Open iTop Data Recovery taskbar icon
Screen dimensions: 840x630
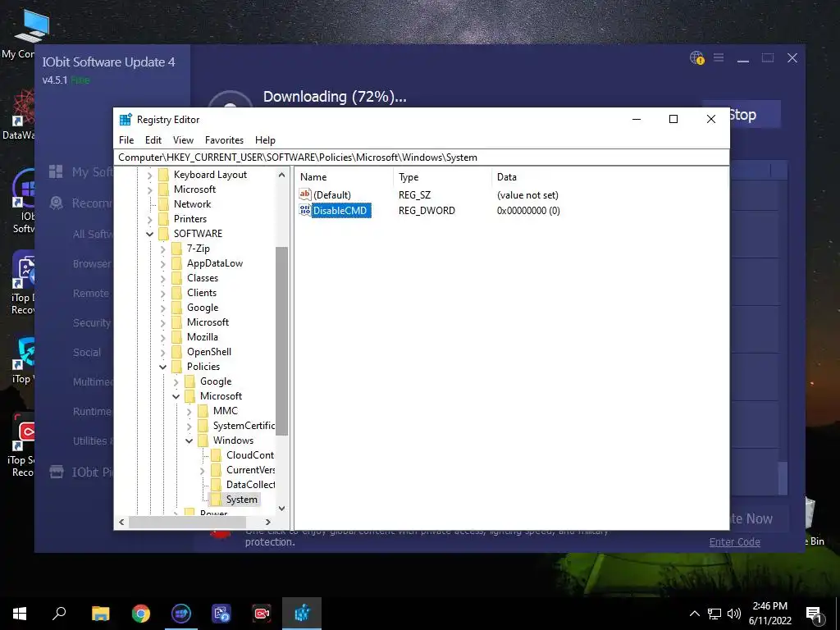click(x=221, y=613)
